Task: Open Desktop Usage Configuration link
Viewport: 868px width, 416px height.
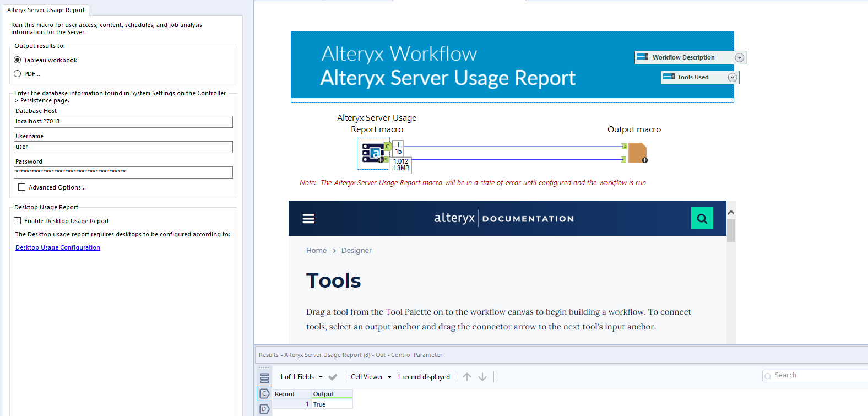Action: (58, 247)
